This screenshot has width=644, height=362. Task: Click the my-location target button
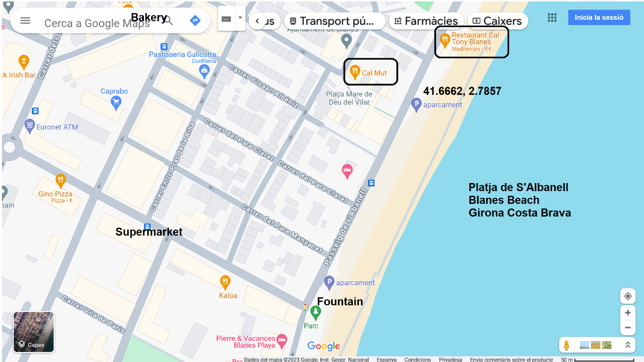point(627,296)
